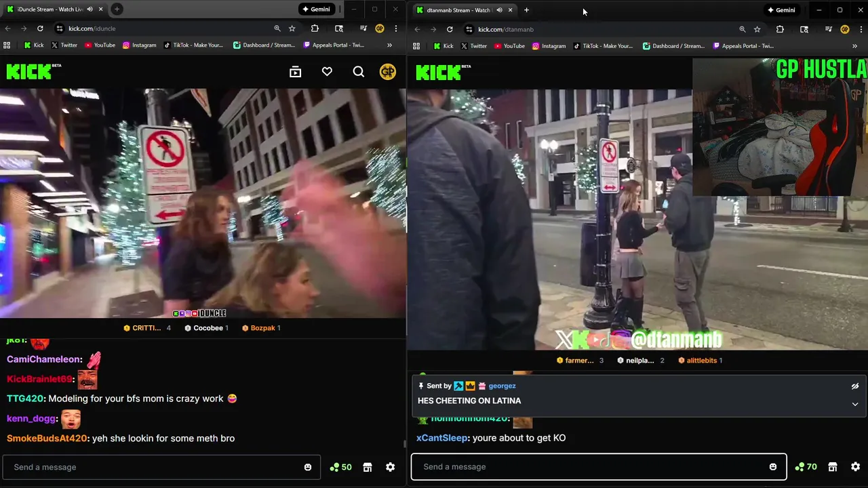Open the shop icon in dtanmanb chat

pos(833,466)
